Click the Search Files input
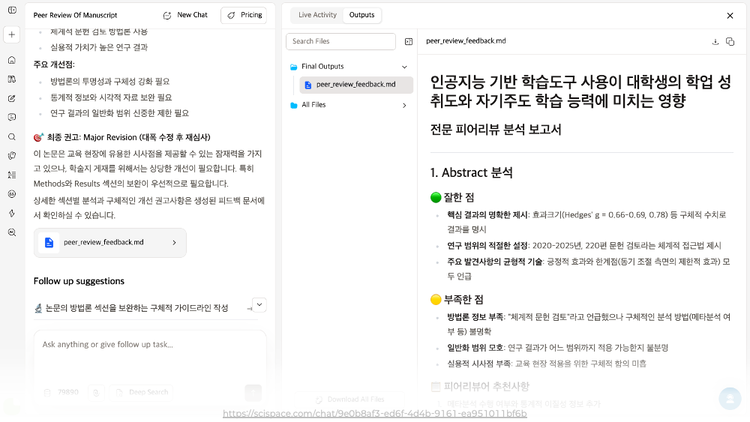This screenshot has width=750, height=422. 341,42
